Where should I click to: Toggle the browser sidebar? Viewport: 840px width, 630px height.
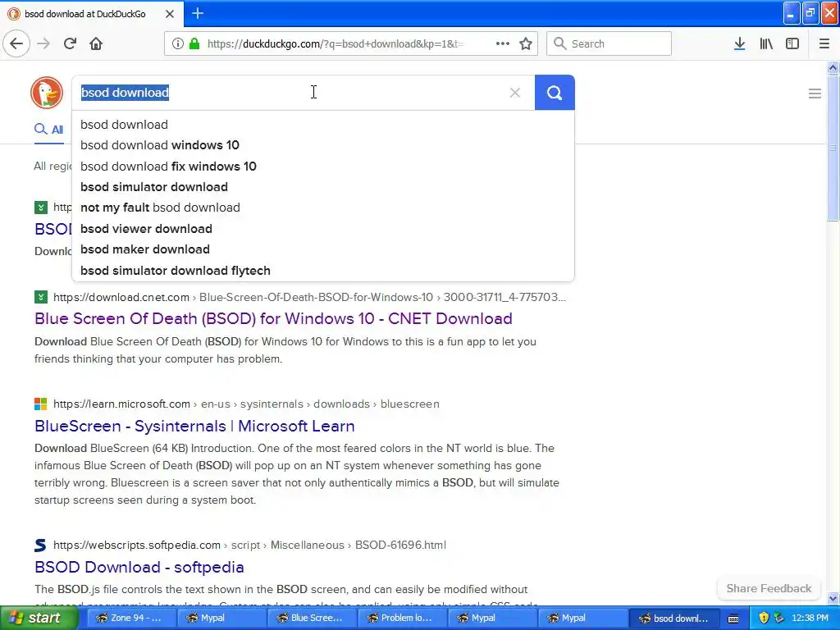point(792,43)
